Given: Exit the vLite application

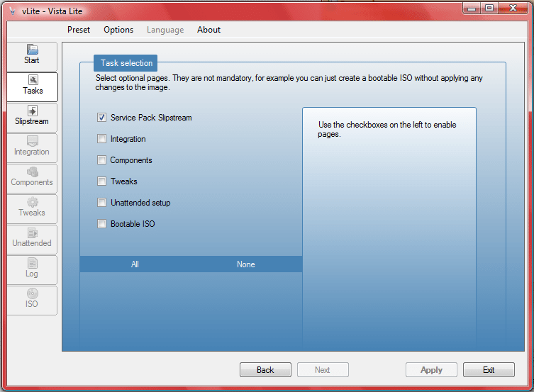Looking at the screenshot, I should [x=489, y=369].
